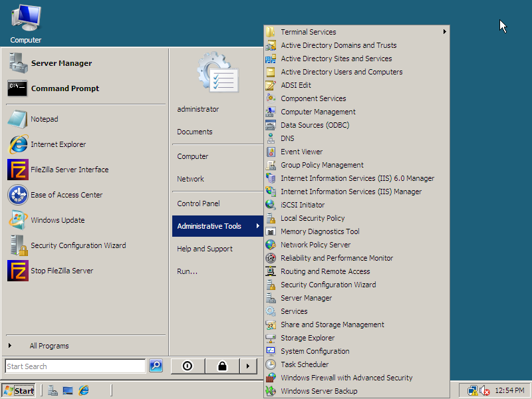Launch Internet Explorer from Start menu list
Image resolution: width=532 pixels, height=399 pixels.
click(x=86, y=144)
